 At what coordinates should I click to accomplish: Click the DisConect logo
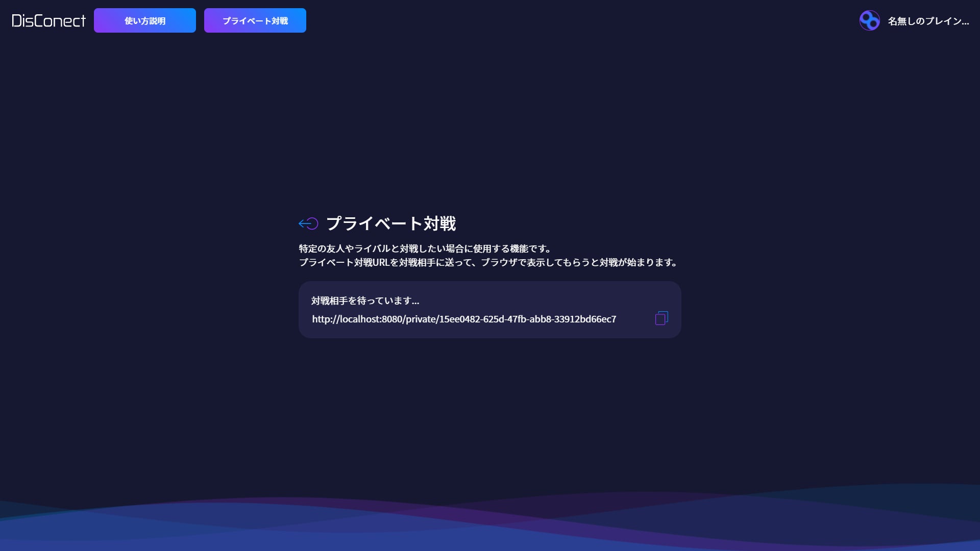[48, 21]
